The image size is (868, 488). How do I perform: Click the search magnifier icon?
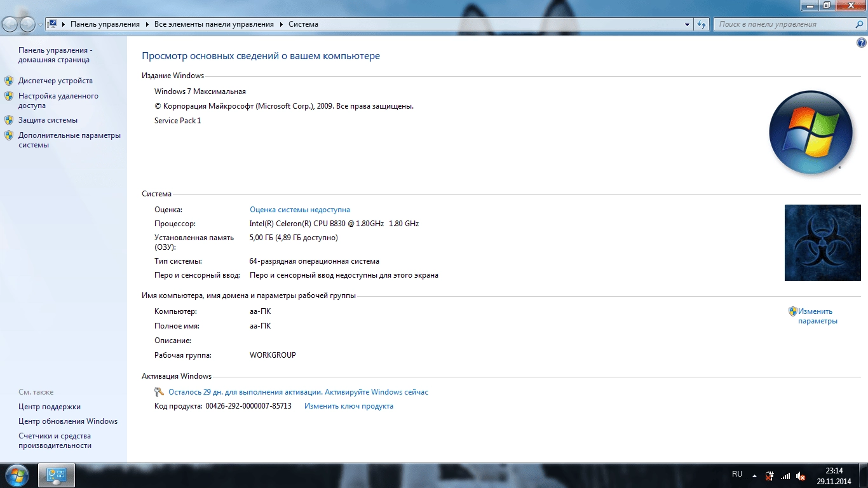(858, 24)
